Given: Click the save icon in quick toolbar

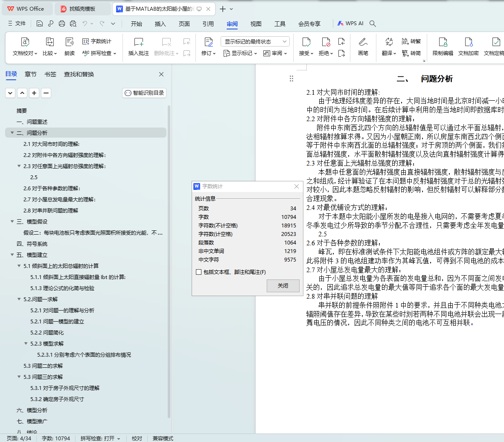Looking at the screenshot, I should tap(40, 23).
